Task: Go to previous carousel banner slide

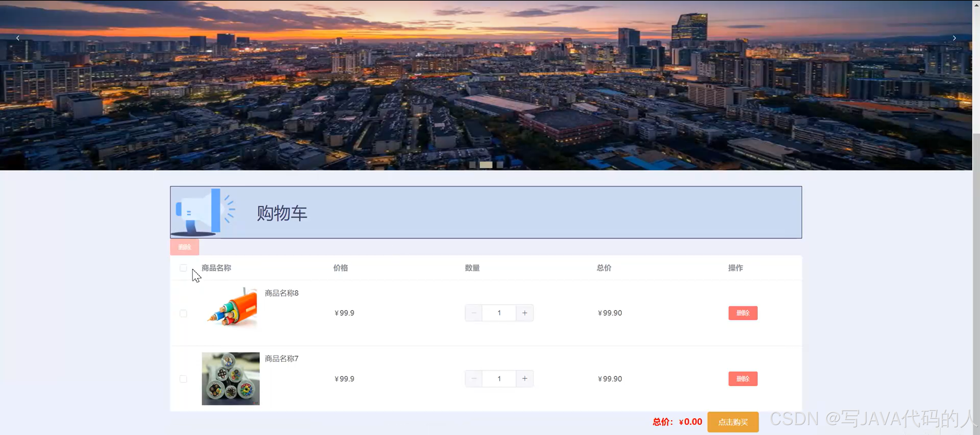Action: (x=18, y=38)
